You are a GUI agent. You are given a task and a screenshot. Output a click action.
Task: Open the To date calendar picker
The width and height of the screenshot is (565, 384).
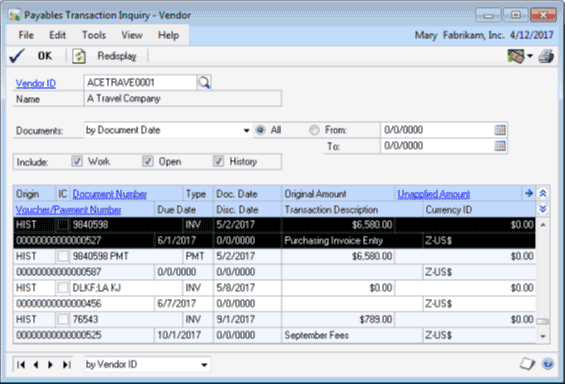point(500,146)
